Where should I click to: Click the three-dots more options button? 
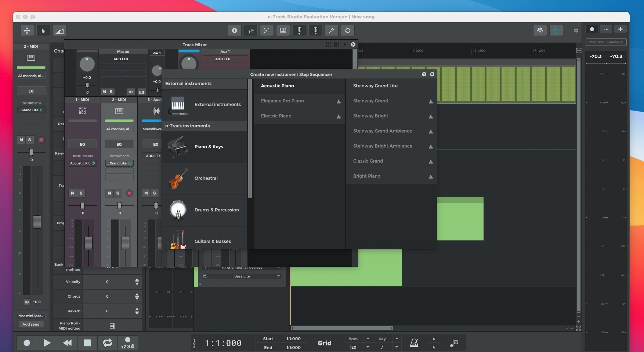click(606, 29)
